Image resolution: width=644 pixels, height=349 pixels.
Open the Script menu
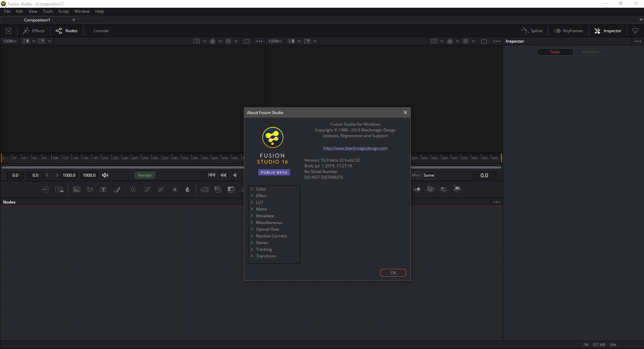coord(64,11)
